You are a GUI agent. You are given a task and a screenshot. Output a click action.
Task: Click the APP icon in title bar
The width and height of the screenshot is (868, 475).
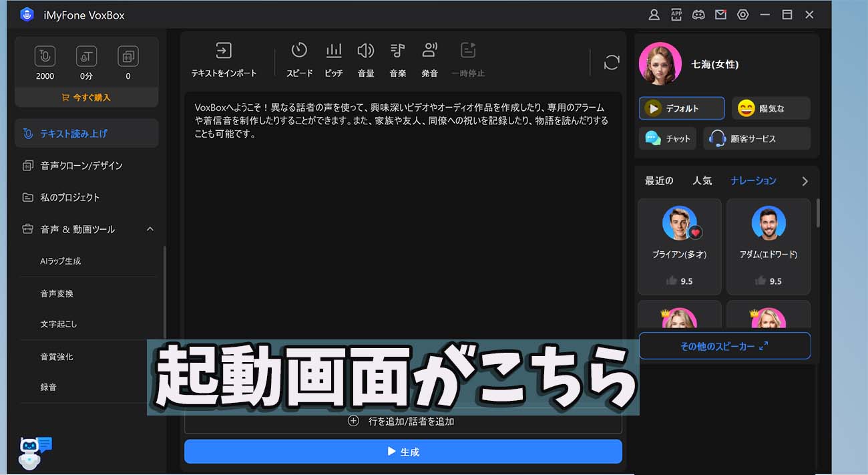676,15
